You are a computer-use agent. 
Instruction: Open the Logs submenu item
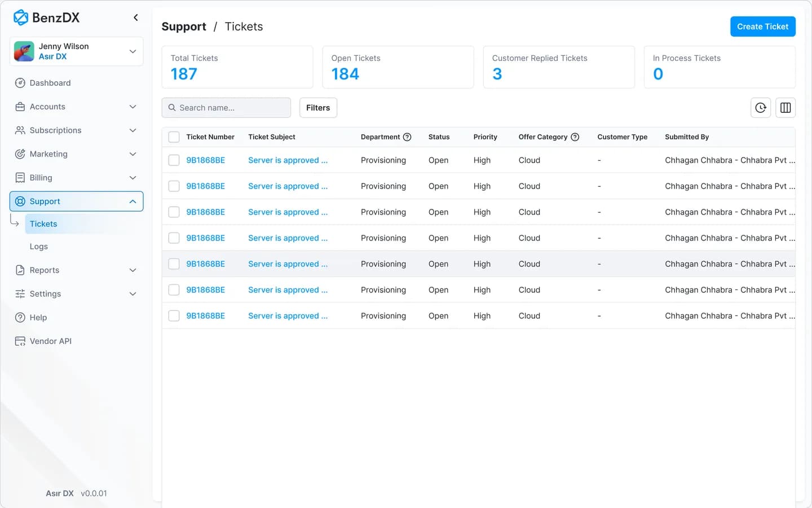(84, 247)
